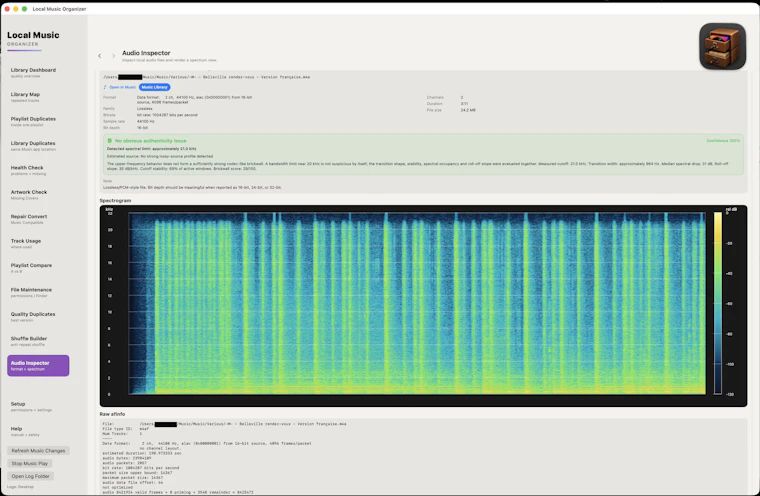Navigate back with the left chevron
This screenshot has width=760, height=496.
click(100, 56)
